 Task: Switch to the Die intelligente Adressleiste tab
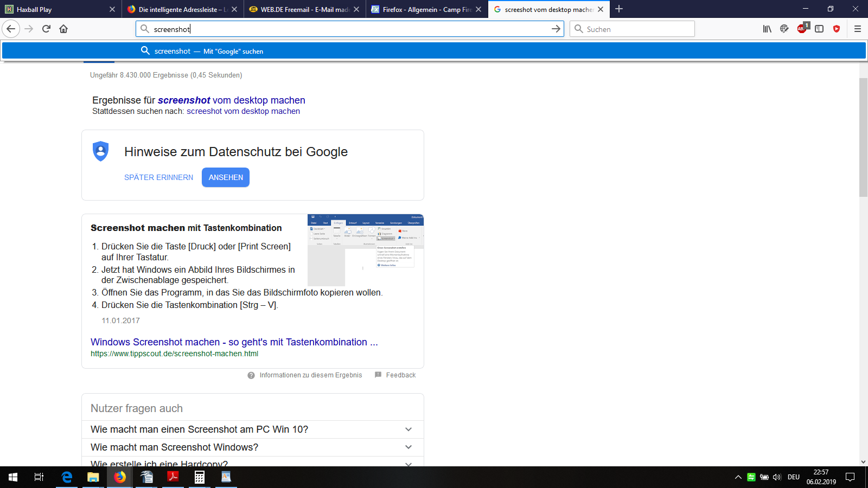tap(183, 9)
